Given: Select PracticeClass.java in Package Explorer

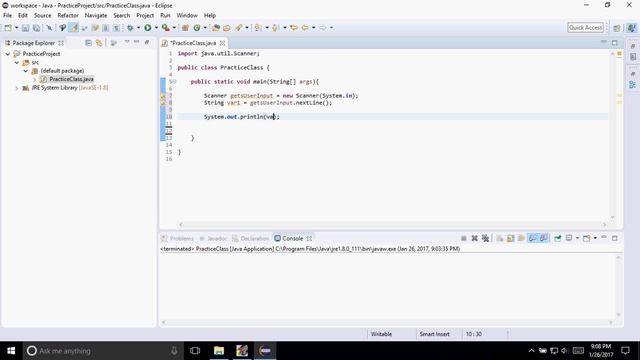Looking at the screenshot, I should coord(71,79).
